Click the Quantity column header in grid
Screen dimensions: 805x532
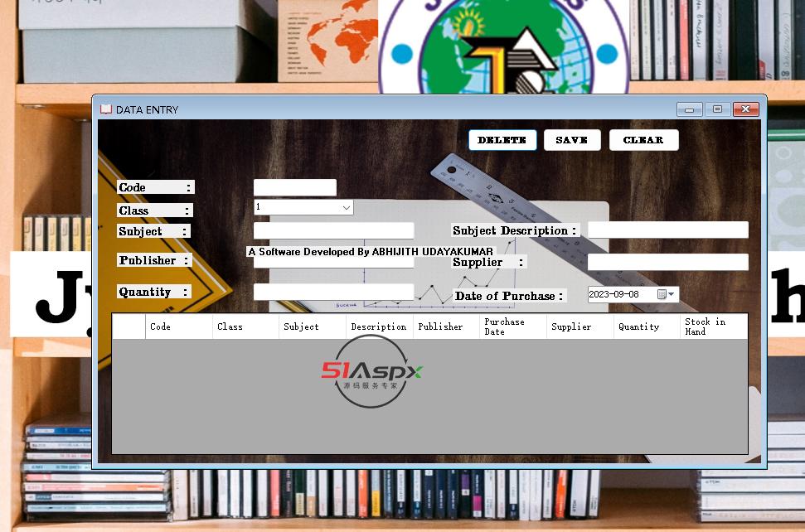647,326
